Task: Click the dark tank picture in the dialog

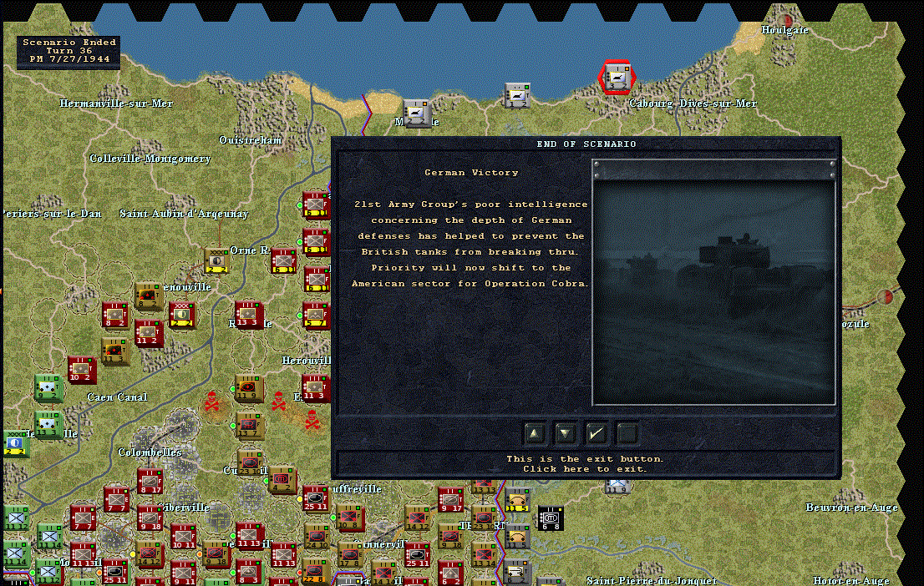Action: (713, 291)
